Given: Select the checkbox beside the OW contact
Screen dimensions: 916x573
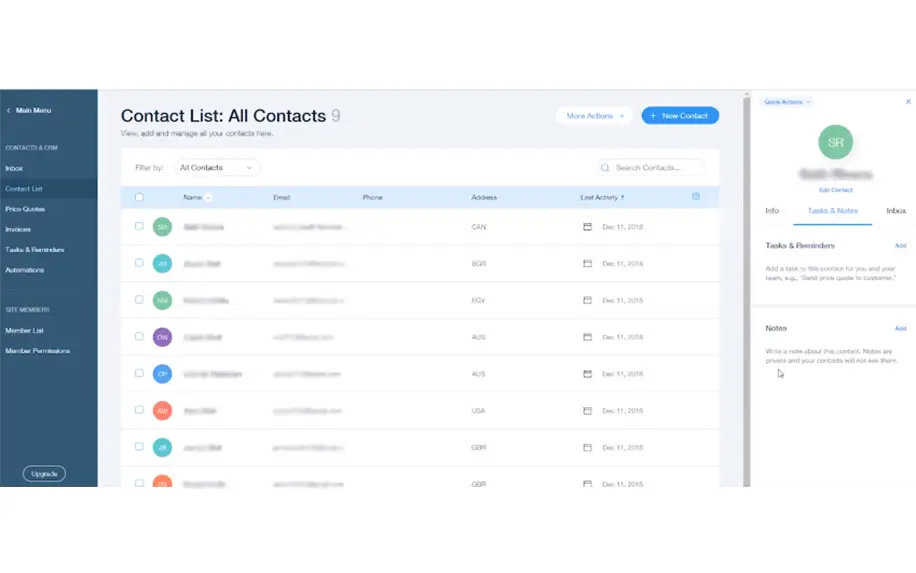Looking at the screenshot, I should [139, 336].
